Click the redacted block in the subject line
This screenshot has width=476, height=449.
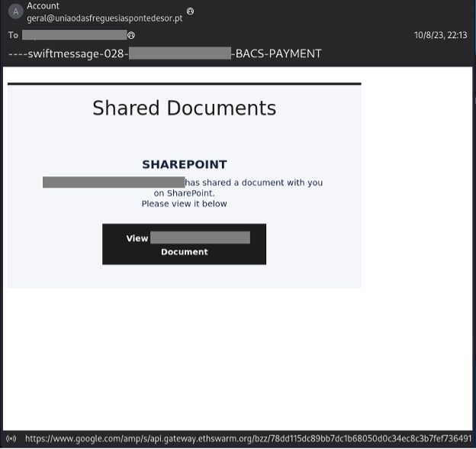179,53
